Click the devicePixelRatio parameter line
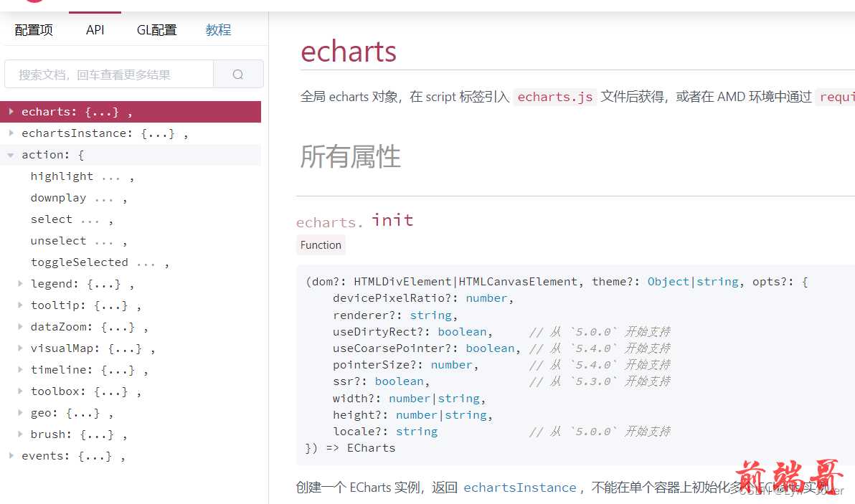This screenshot has height=504, width=855. point(423,298)
